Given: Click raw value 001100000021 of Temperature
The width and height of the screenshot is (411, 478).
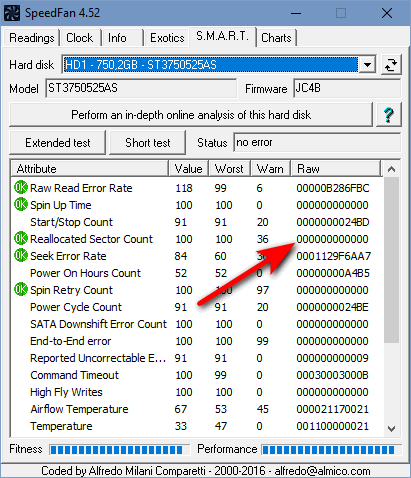Looking at the screenshot, I should point(333,426).
